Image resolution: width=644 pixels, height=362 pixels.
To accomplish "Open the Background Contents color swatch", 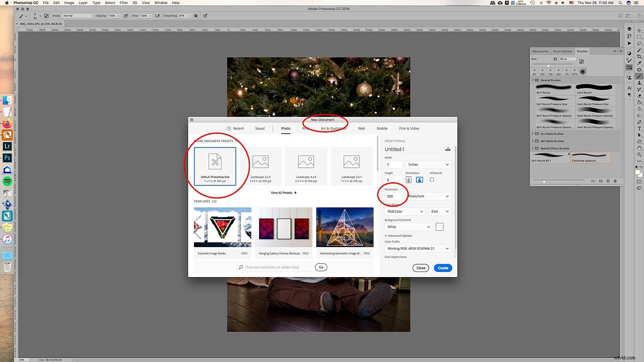I will tap(439, 226).
